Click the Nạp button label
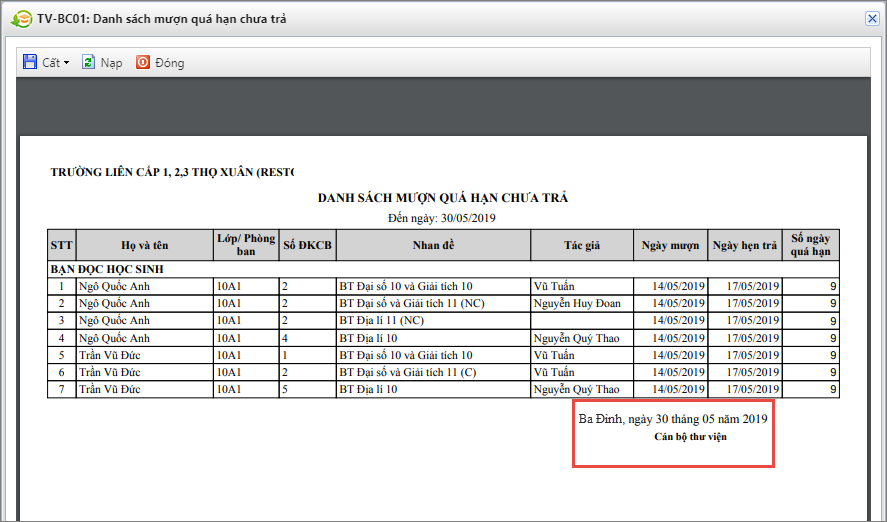This screenshot has height=522, width=887. (111, 63)
